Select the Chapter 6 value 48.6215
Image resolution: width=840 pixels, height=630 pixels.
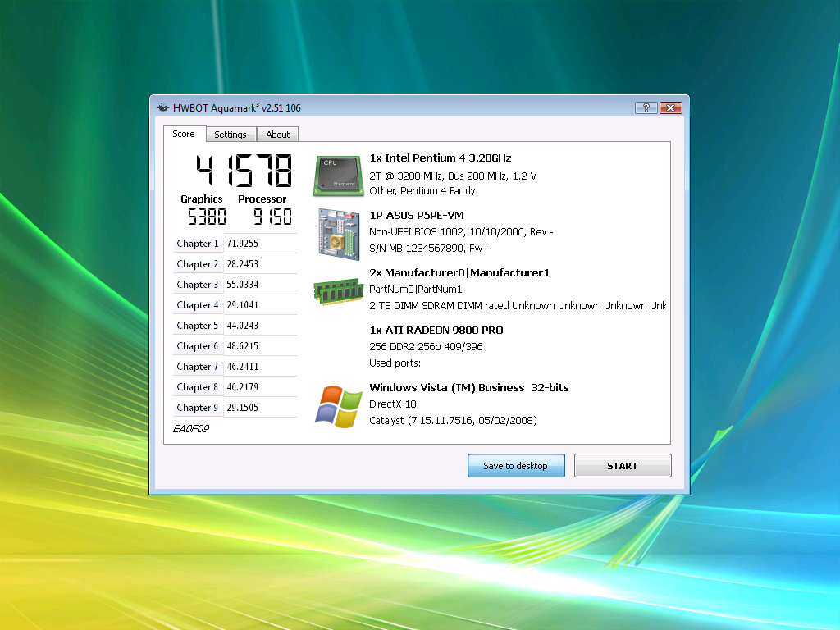coord(243,345)
